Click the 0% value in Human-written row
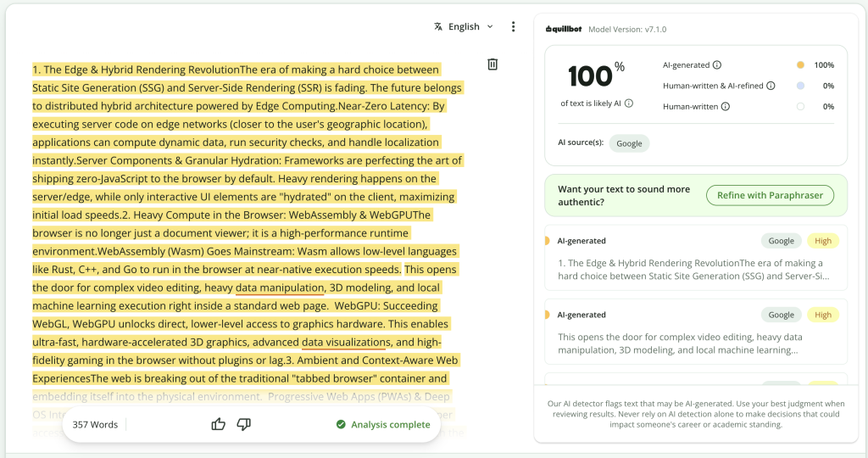This screenshot has height=458, width=868. click(x=828, y=106)
